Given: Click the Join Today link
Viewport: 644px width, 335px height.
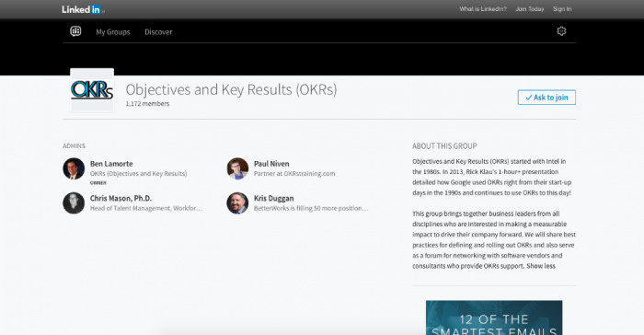Looking at the screenshot, I should click(x=530, y=9).
